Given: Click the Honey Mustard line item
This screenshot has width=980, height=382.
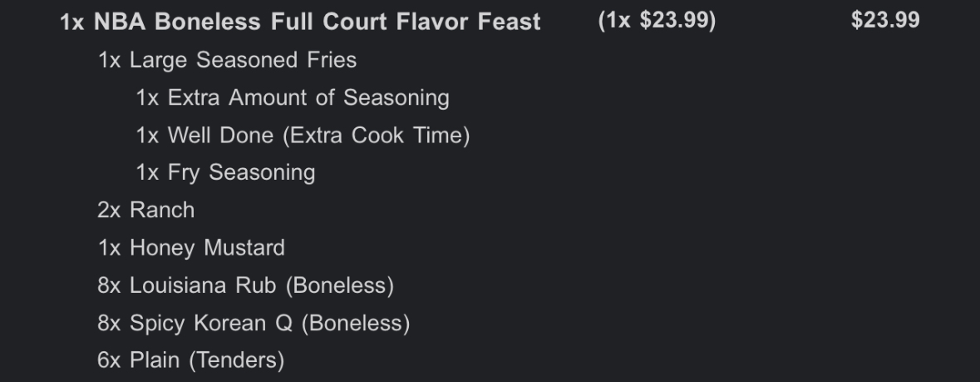Looking at the screenshot, I should tap(206, 247).
